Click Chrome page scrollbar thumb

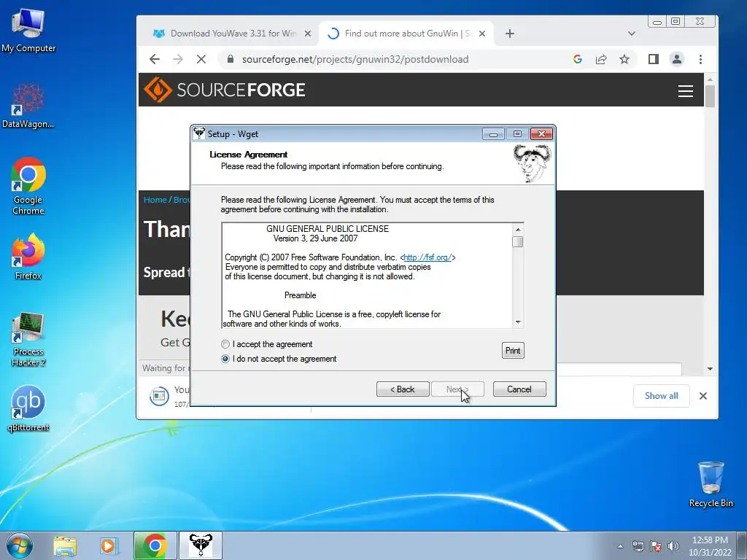tap(711, 96)
